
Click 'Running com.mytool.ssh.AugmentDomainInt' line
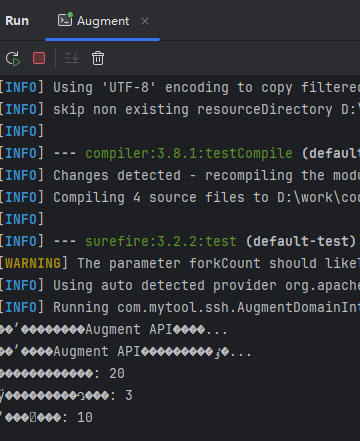(x=180, y=307)
